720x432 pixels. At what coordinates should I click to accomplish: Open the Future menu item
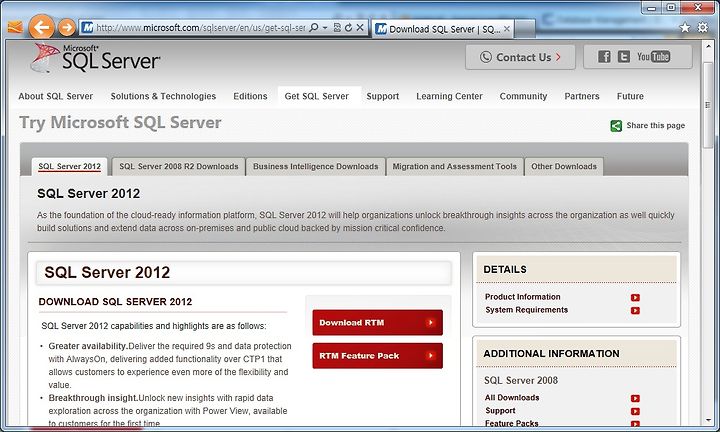point(630,96)
